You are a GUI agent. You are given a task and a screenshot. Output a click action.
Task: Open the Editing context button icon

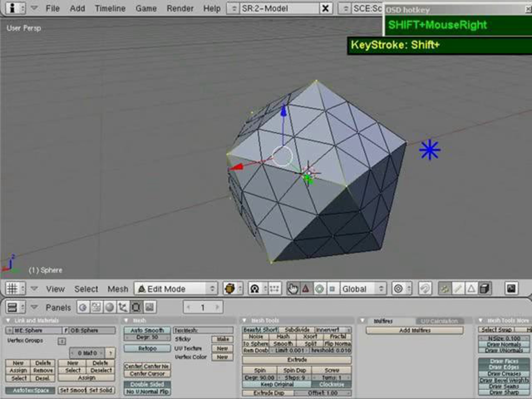(x=136, y=307)
